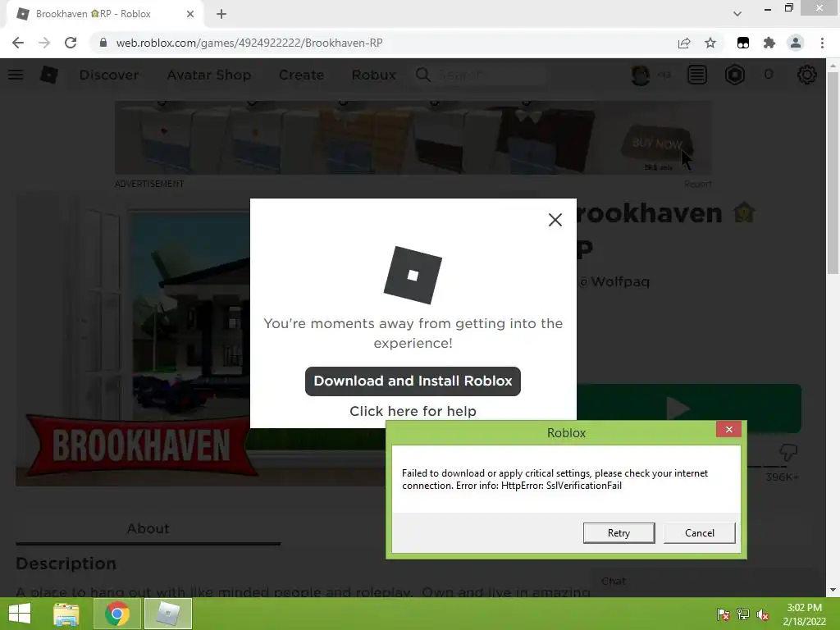Click the Roblox search field
This screenshot has height=630, width=840.
pos(479,75)
